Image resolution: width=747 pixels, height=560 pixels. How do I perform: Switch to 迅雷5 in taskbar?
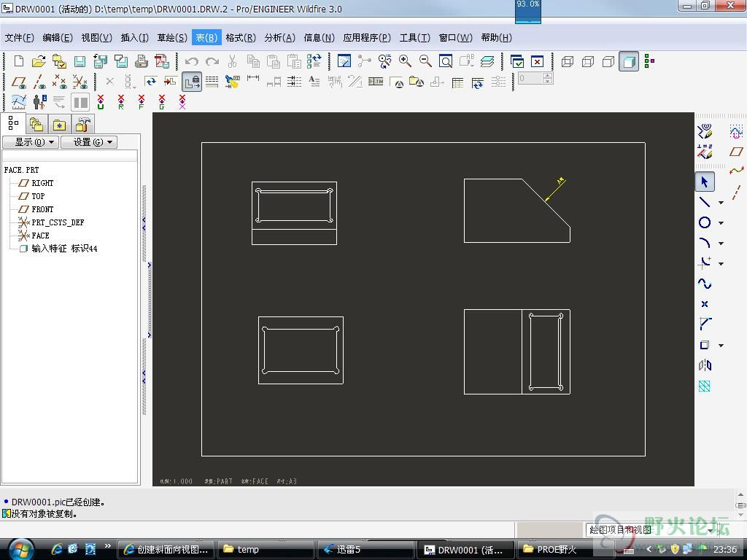365,550
